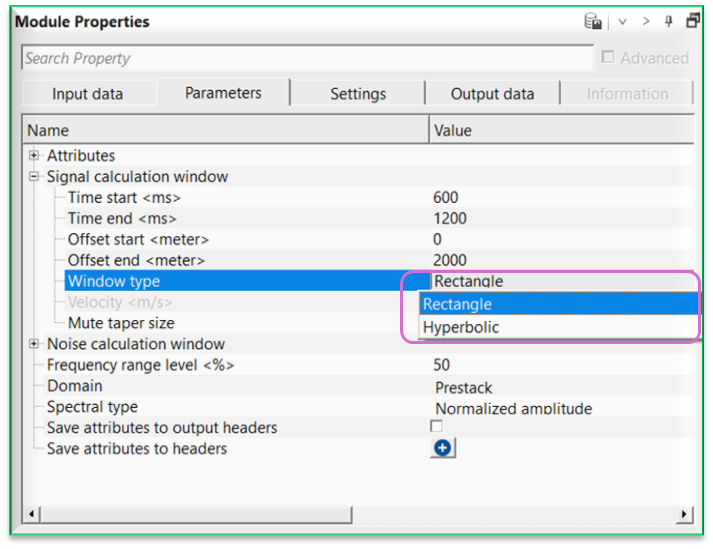Viewport: 713px width, 549px height.
Task: Open the Settings tab
Action: point(358,94)
